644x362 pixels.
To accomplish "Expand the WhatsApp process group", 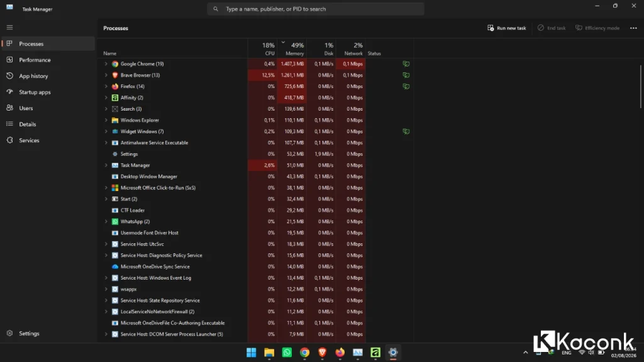I will 106,222.
